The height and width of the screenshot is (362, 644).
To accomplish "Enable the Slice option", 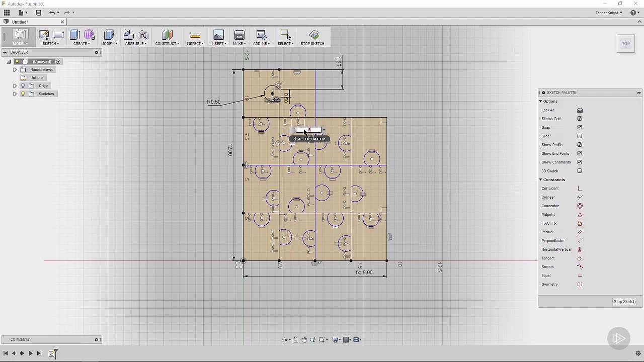I will click(580, 136).
